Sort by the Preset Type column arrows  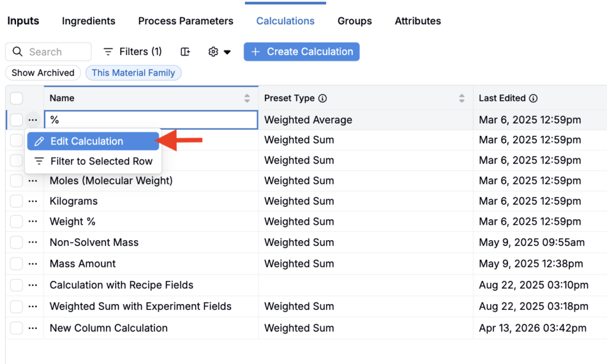point(461,98)
